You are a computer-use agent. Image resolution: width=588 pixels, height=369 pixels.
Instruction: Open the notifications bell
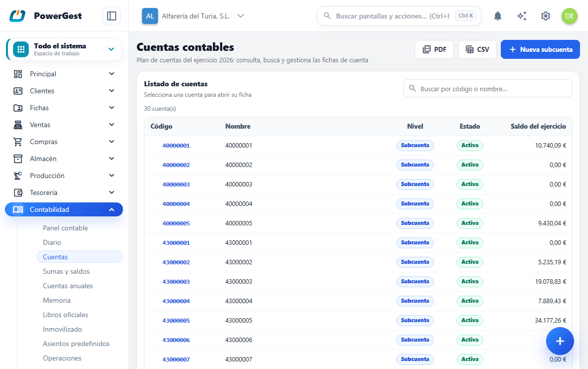(498, 16)
